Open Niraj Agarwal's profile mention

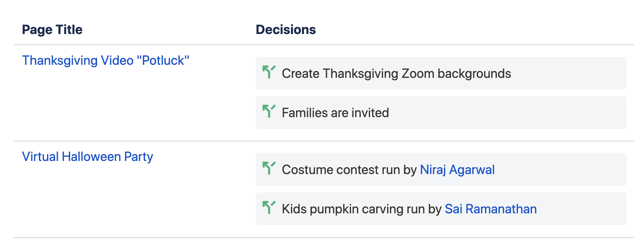click(457, 170)
